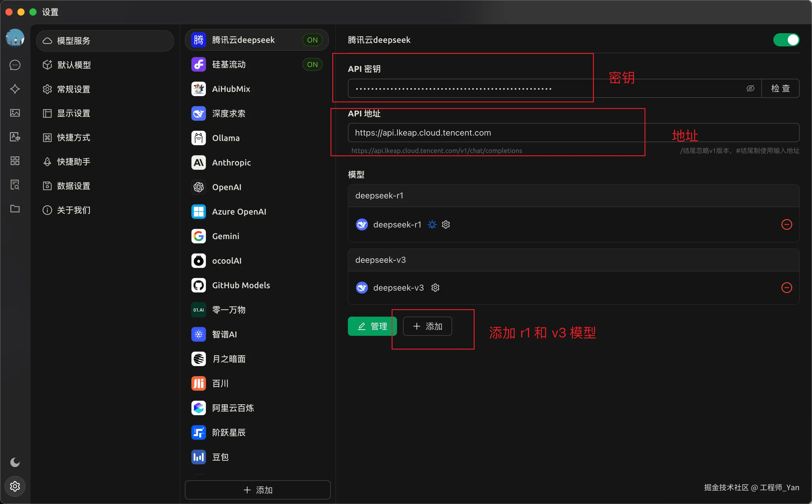The width and height of the screenshot is (812, 504).
Task: Open the knowledge base panel
Action: point(15,184)
